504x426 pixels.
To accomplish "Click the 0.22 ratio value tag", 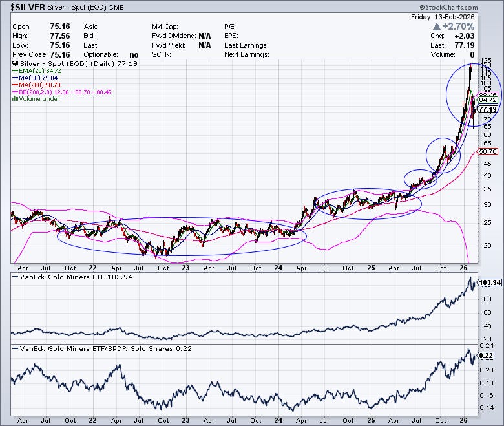I will point(486,356).
